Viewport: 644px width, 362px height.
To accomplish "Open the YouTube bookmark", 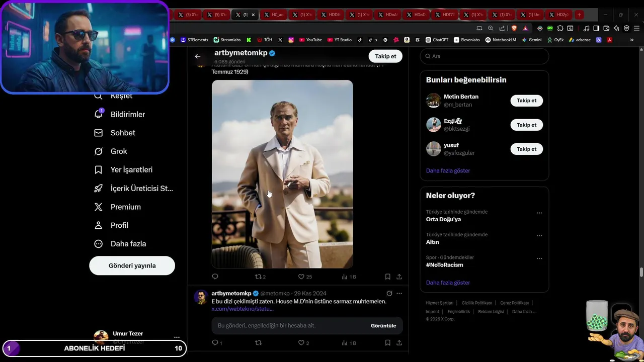I will pyautogui.click(x=310, y=40).
